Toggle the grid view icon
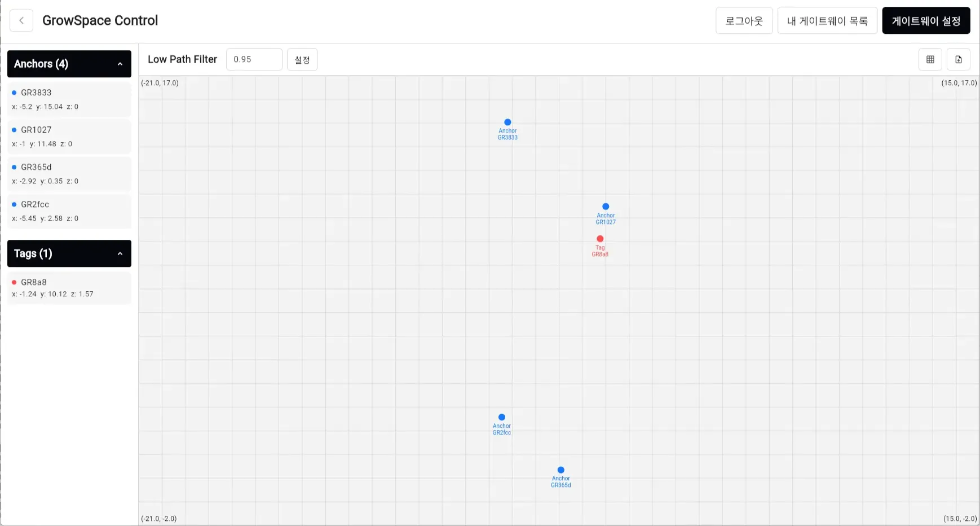980x526 pixels. [x=930, y=59]
